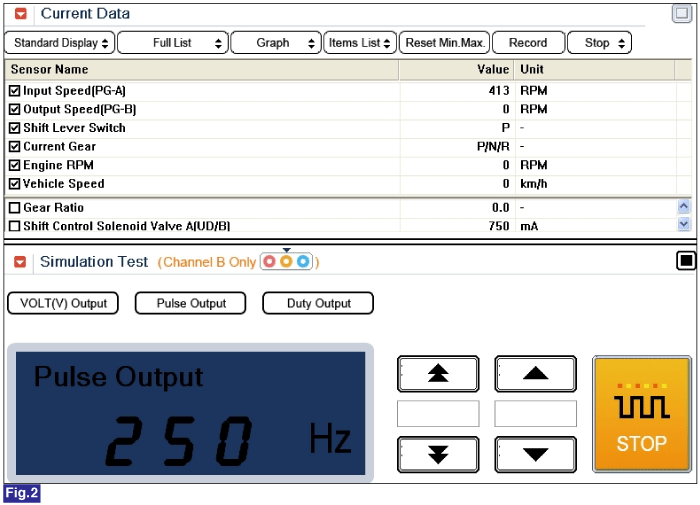This screenshot has height=505, width=700.
Task: Click the 250 Hz pulse output display
Action: tap(191, 413)
